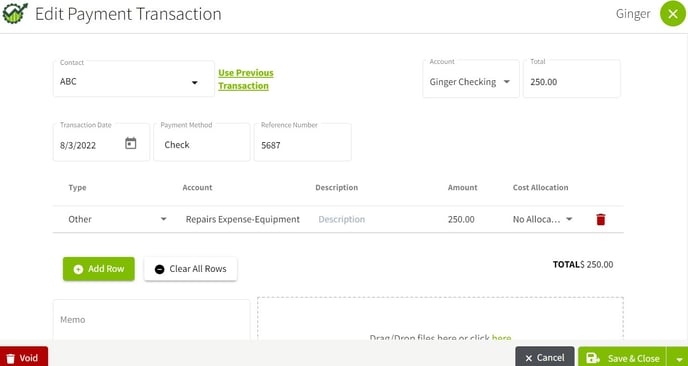This screenshot has height=366, width=688.
Task: Click the app logo gear icon
Action: 15,13
